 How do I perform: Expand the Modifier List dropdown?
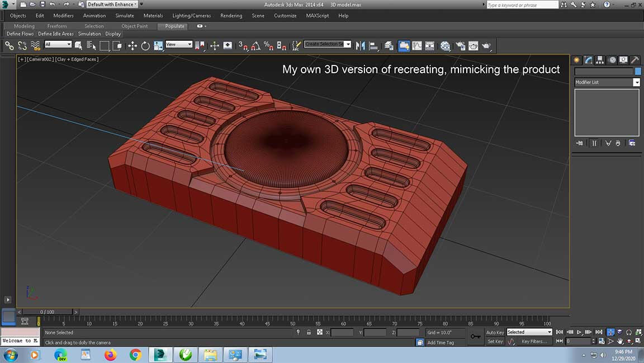(x=636, y=82)
